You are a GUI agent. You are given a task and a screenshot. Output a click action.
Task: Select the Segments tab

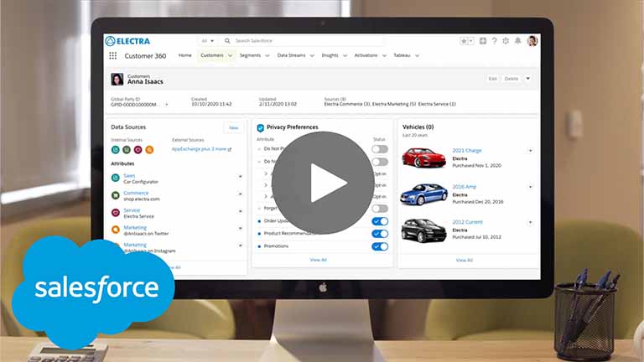250,55
